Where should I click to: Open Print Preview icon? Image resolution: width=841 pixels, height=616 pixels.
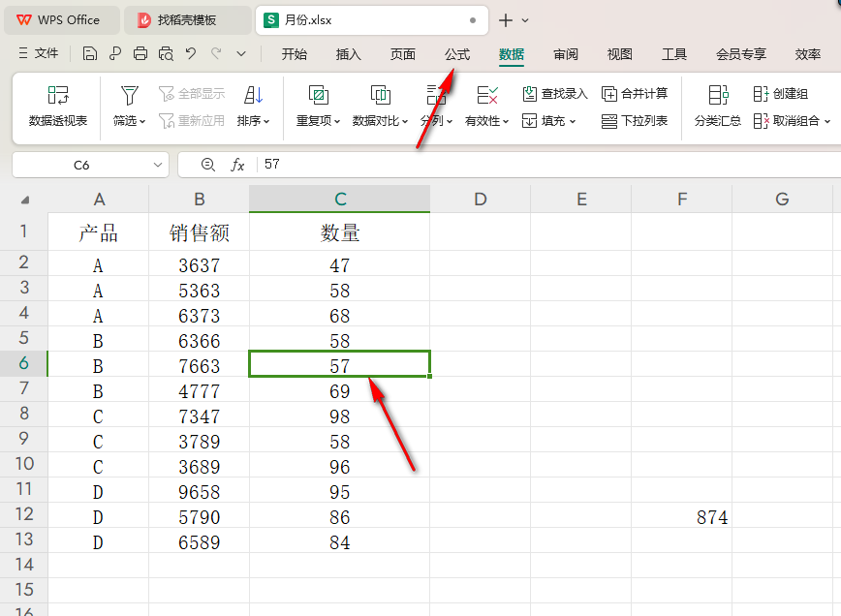point(166,53)
